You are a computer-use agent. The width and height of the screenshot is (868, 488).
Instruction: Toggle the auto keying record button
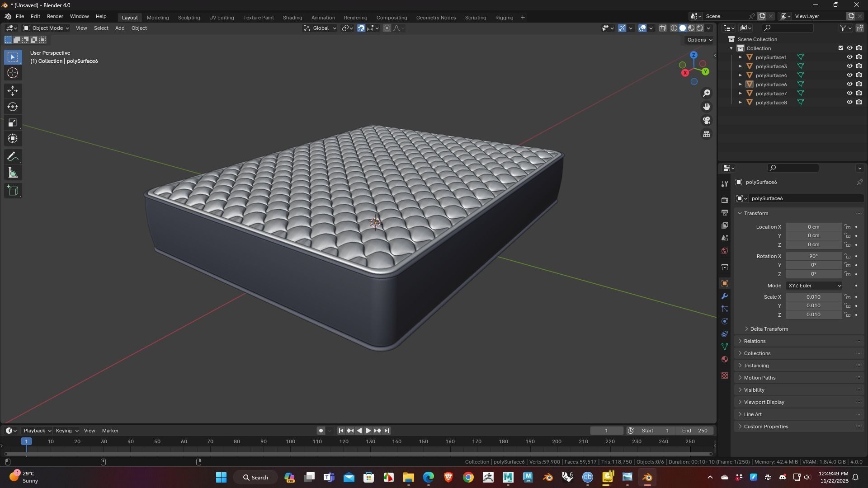click(x=321, y=431)
